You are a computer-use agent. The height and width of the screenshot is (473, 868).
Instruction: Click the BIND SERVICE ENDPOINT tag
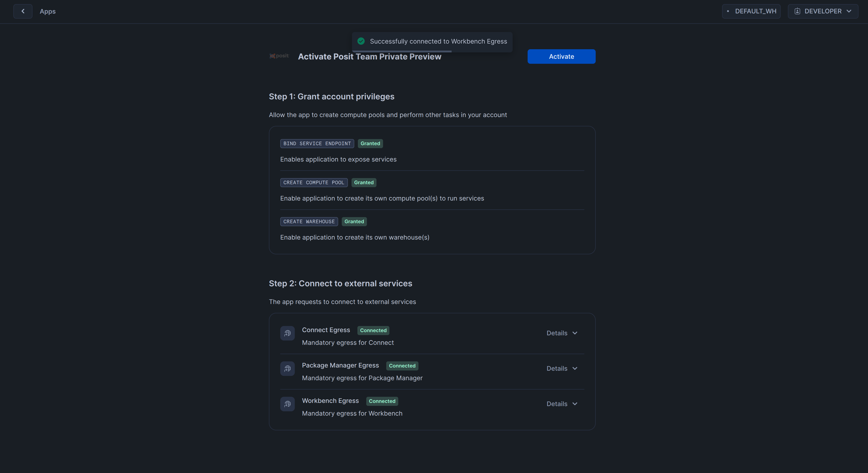tap(317, 144)
